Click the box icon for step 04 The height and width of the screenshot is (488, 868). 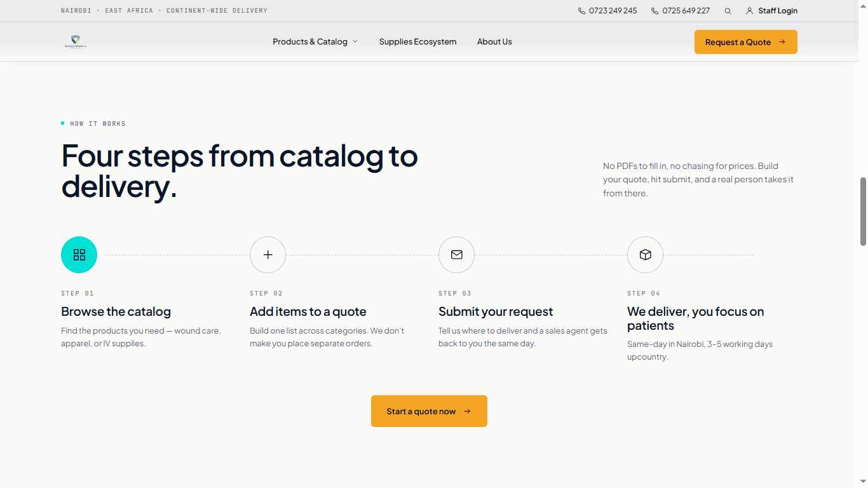click(645, 255)
